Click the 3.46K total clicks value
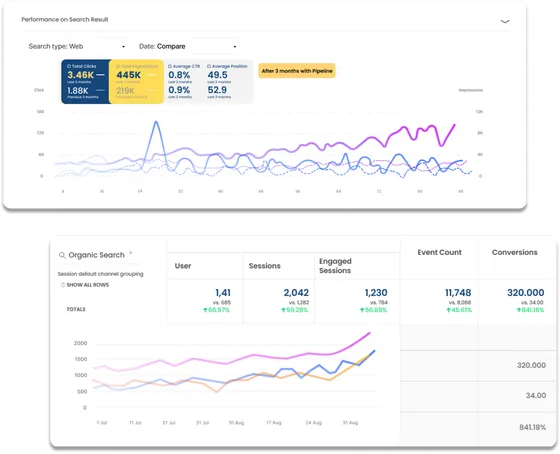560x454 pixels. pos(80,75)
